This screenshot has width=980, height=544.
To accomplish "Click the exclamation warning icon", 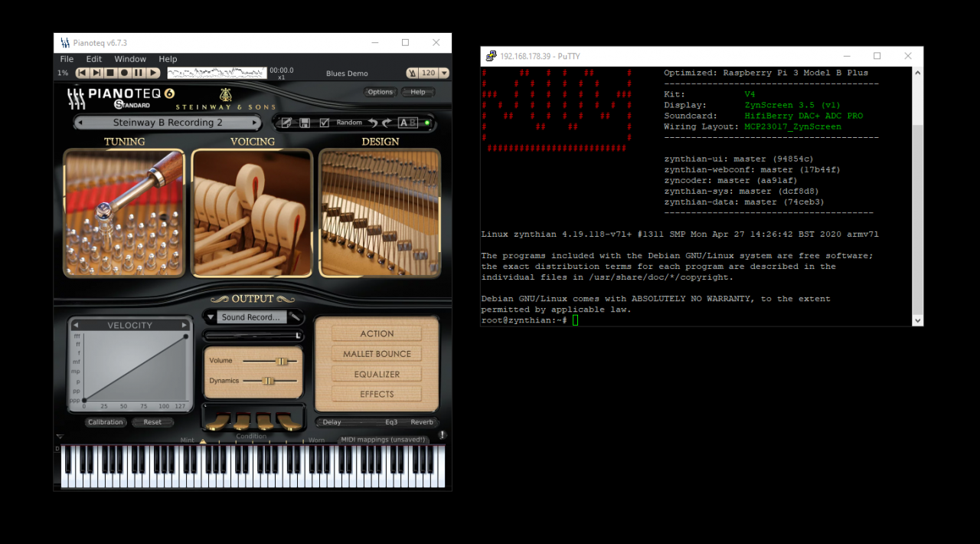I will (x=443, y=435).
